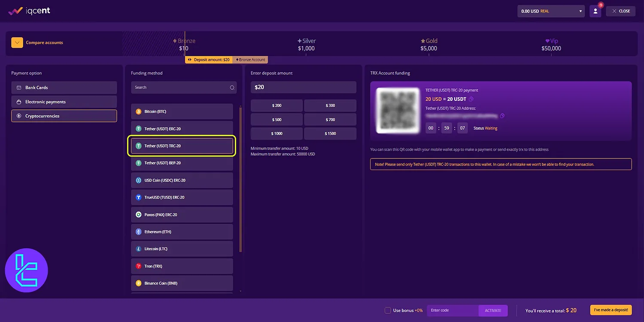Click the Tether ERC-20 coin icon
644x322 pixels.
click(x=138, y=129)
